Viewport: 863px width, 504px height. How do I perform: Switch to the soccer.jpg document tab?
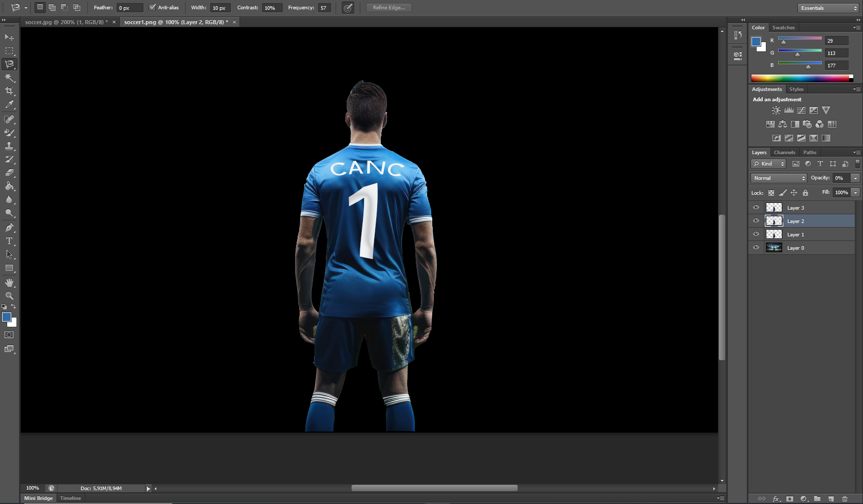(66, 22)
